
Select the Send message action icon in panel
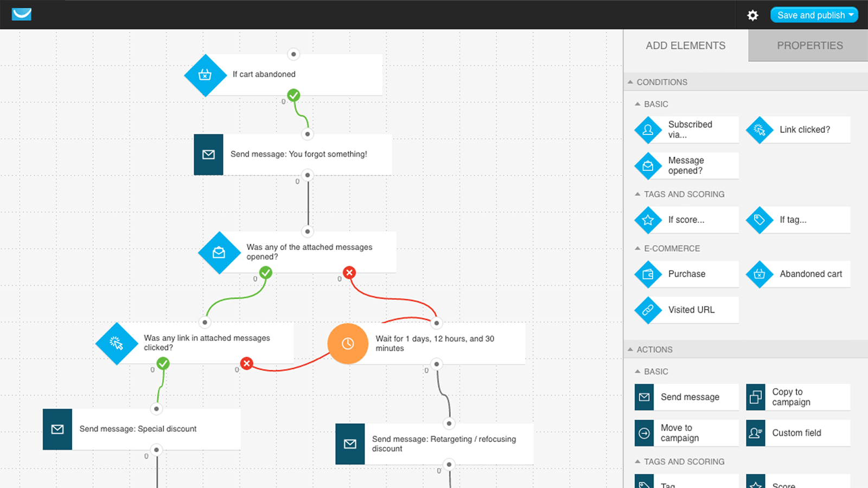tap(644, 397)
